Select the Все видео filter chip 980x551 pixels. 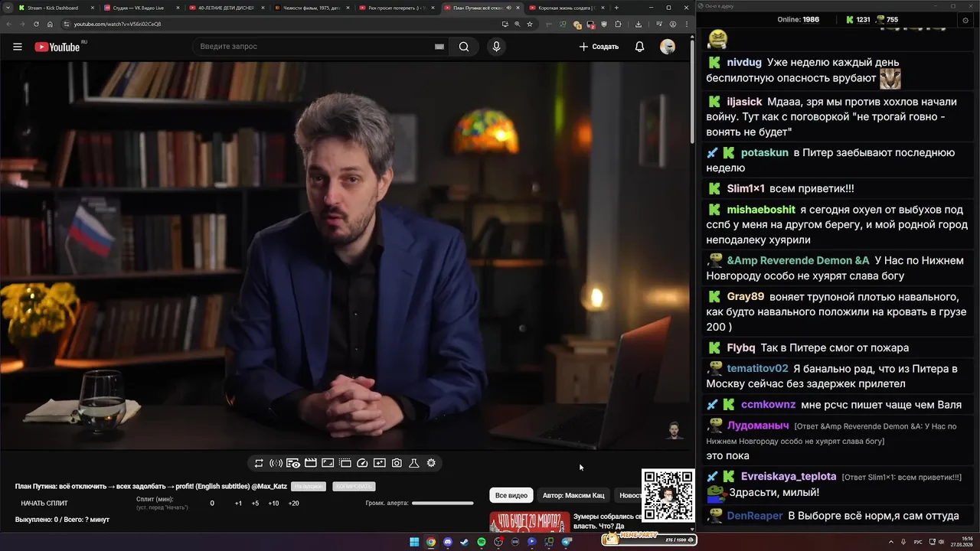[x=511, y=495]
